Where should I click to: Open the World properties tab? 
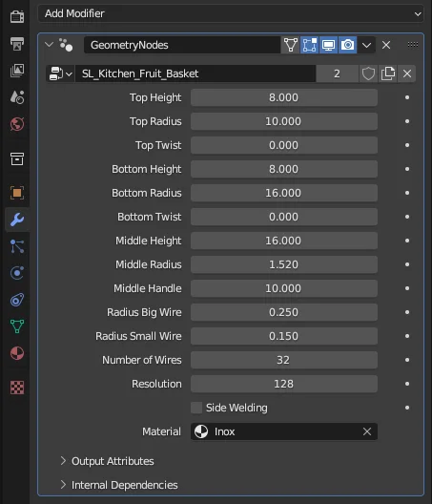(x=17, y=124)
